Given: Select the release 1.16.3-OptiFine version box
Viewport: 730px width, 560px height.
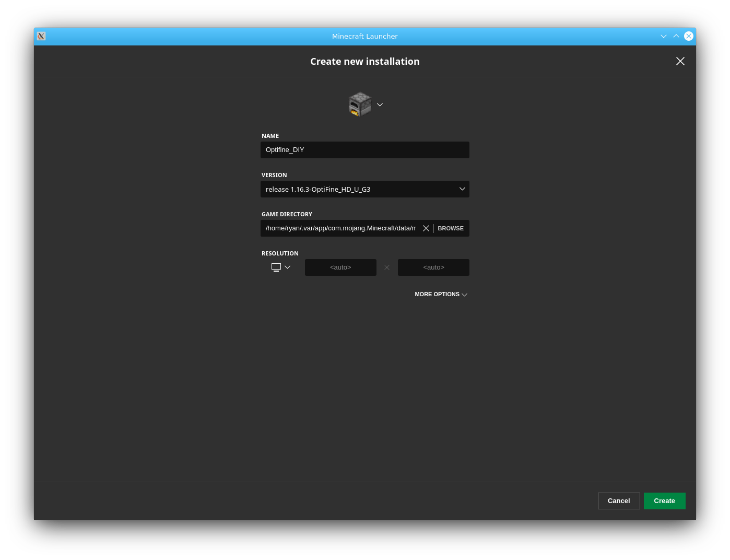Looking at the screenshot, I should pyautogui.click(x=355, y=189).
